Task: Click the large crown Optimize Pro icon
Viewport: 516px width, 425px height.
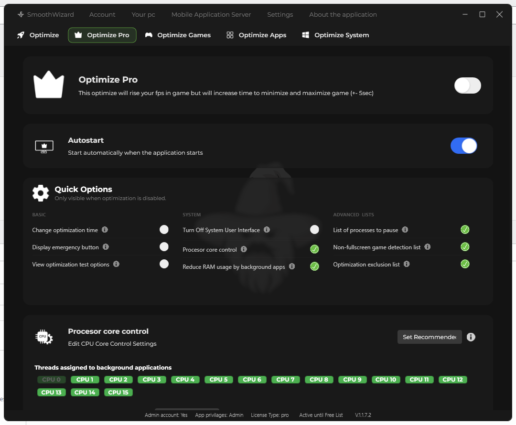Action: pos(49,85)
